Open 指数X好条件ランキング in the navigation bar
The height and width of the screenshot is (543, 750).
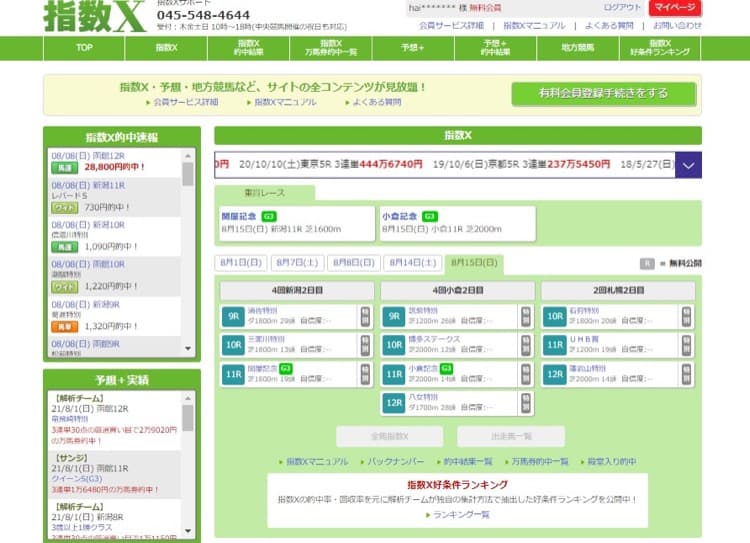660,48
